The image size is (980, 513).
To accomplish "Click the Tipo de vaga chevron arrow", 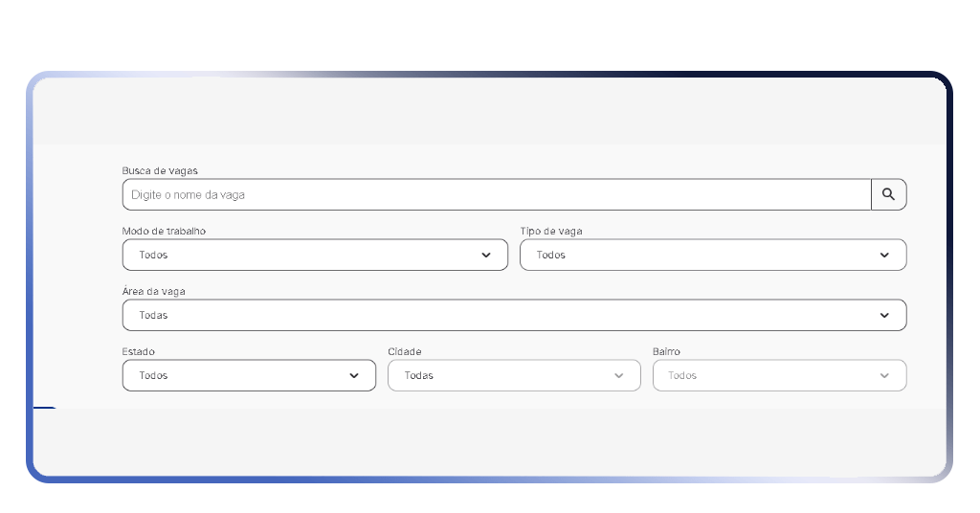I will [884, 256].
